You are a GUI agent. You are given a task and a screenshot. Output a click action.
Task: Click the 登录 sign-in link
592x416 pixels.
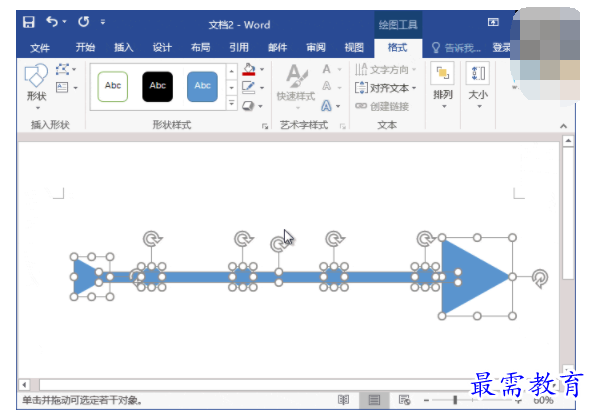[x=501, y=48]
